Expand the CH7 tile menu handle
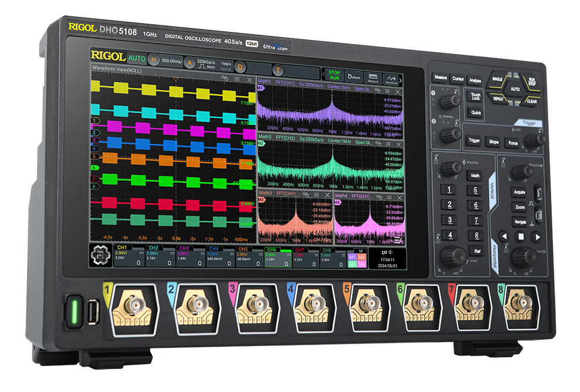Image resolution: width=580 pixels, height=392 pixels. [x=317, y=256]
